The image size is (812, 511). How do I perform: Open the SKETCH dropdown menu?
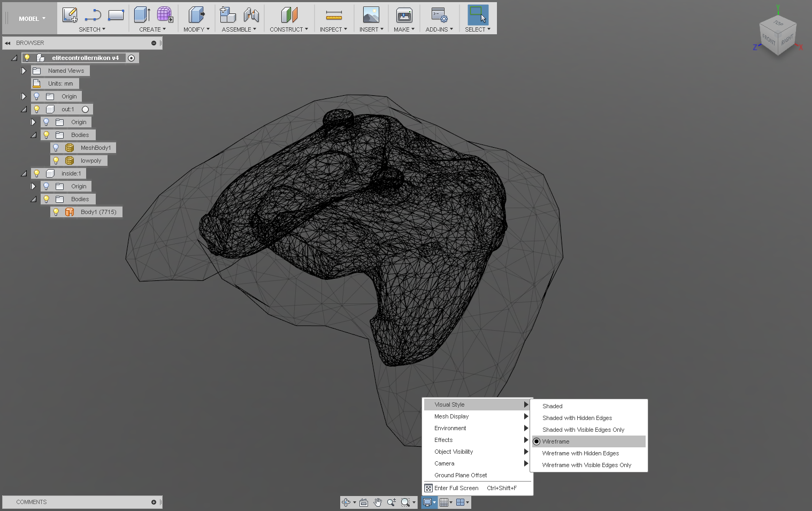92,29
